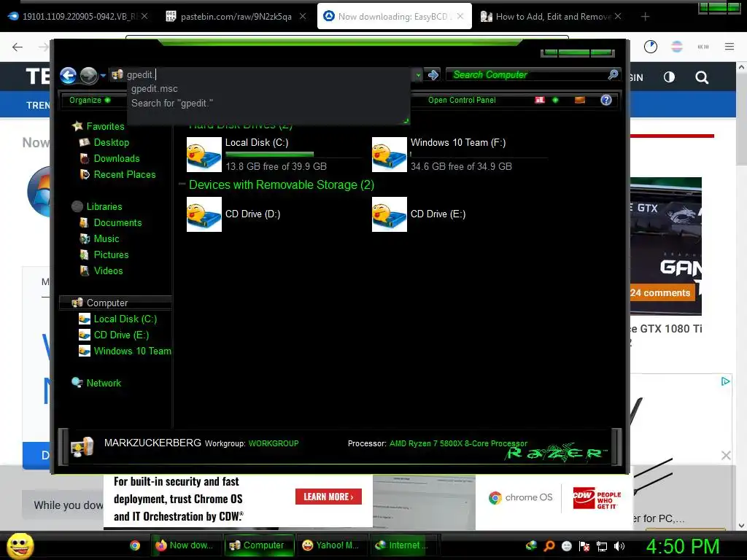Click the LEARN MORE ad button
This screenshot has height=560, width=747.
tap(328, 497)
